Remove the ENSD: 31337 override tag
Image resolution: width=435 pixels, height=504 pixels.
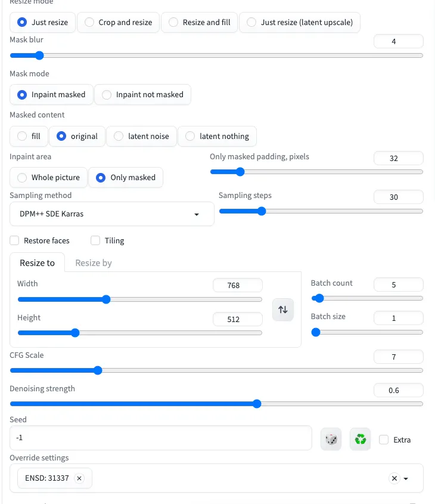pos(80,478)
